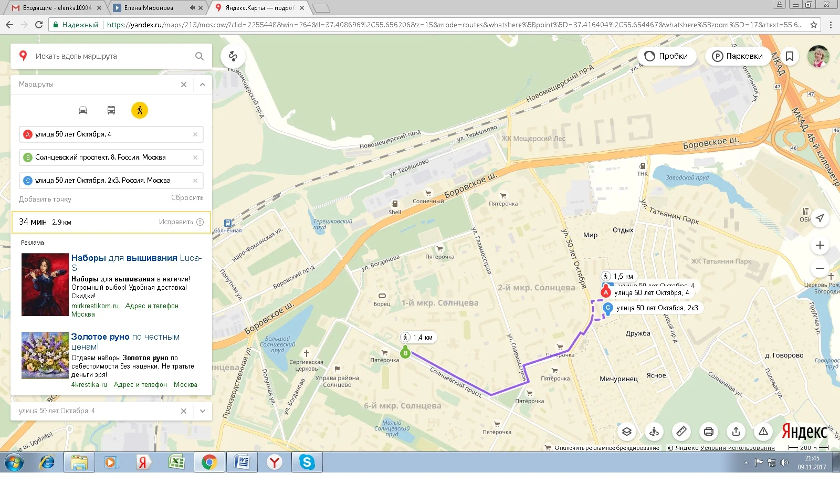
Task: Activate the ruler distance tool
Action: (681, 432)
